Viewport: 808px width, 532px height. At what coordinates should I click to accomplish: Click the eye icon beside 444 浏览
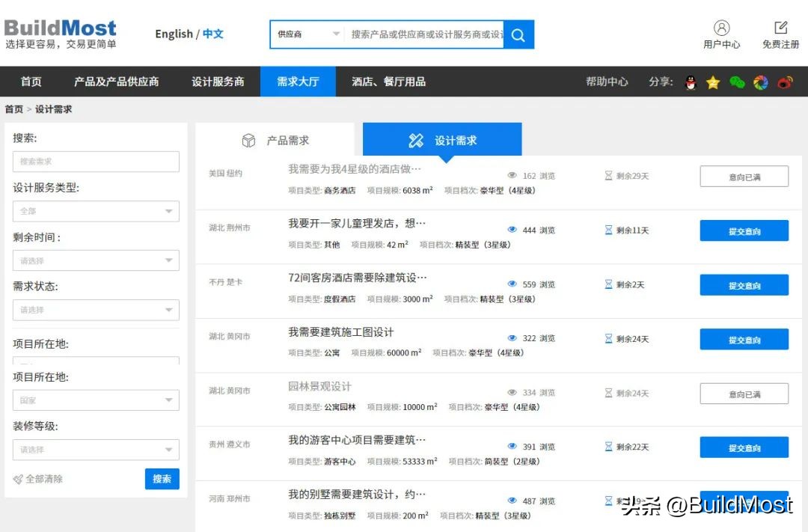(x=512, y=230)
